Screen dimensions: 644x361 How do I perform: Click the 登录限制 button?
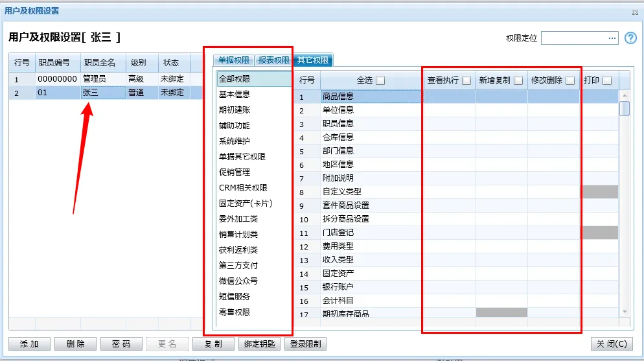pos(305,344)
